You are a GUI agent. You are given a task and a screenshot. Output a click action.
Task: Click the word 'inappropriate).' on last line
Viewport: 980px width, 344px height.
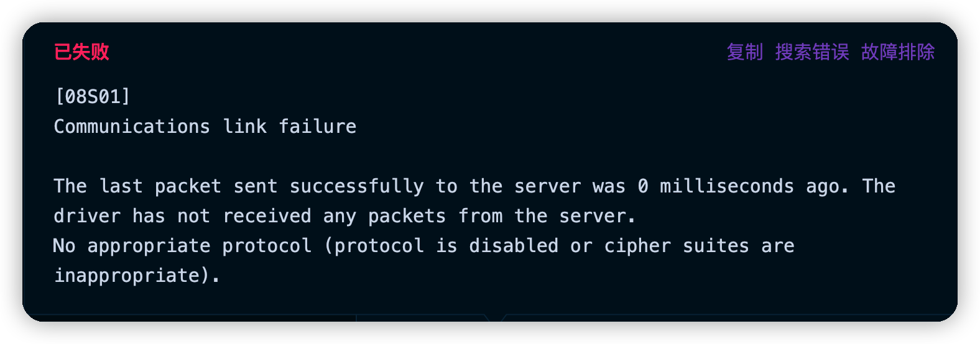pyautogui.click(x=137, y=275)
